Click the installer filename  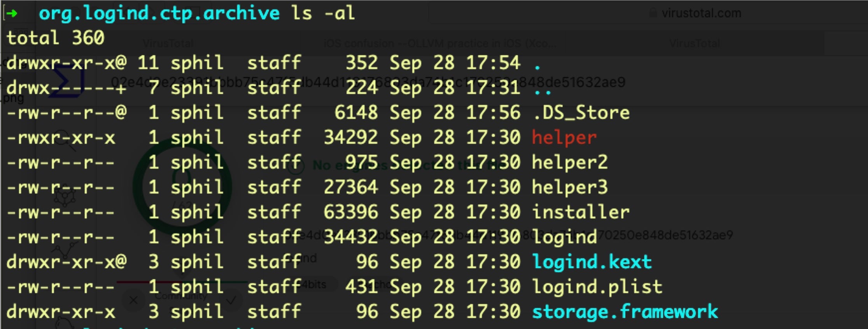(x=581, y=212)
